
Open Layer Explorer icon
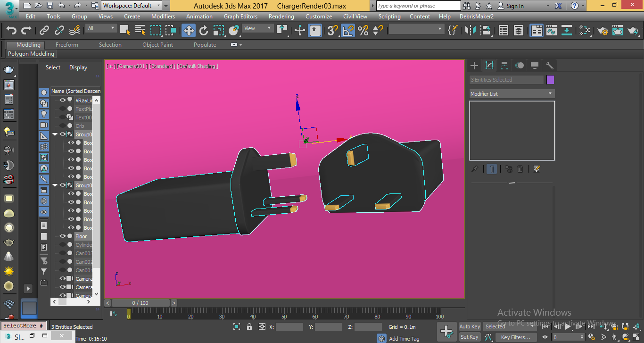(x=519, y=31)
